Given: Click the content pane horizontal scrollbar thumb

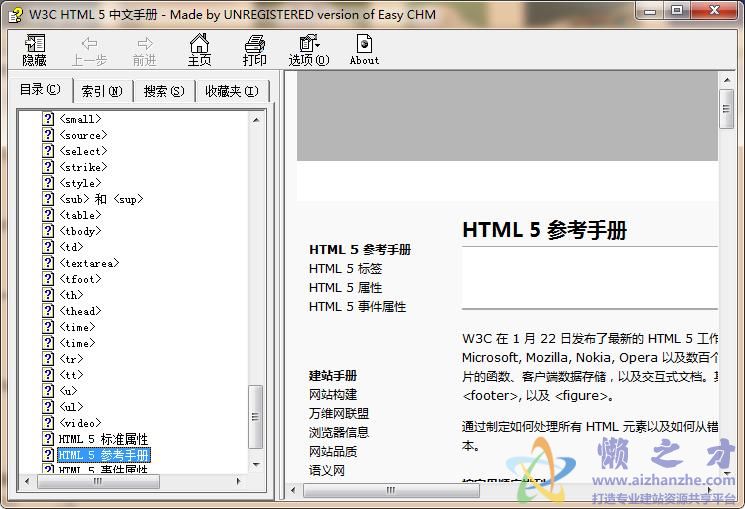Looking at the screenshot, I should pos(391,490).
